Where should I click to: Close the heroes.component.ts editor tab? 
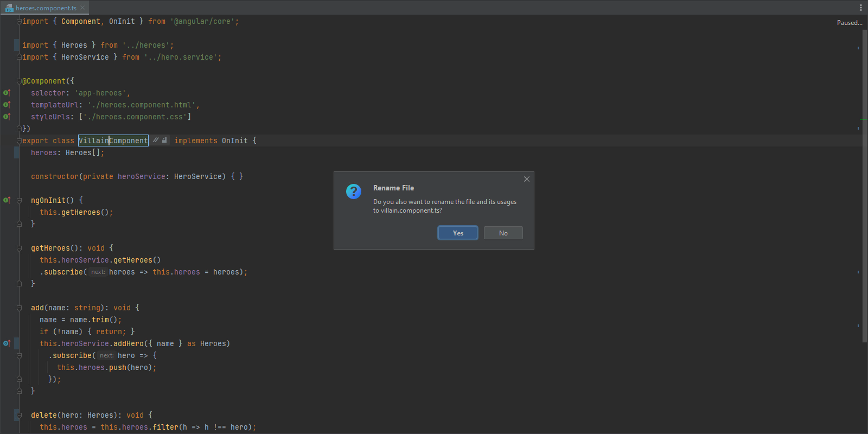(82, 8)
